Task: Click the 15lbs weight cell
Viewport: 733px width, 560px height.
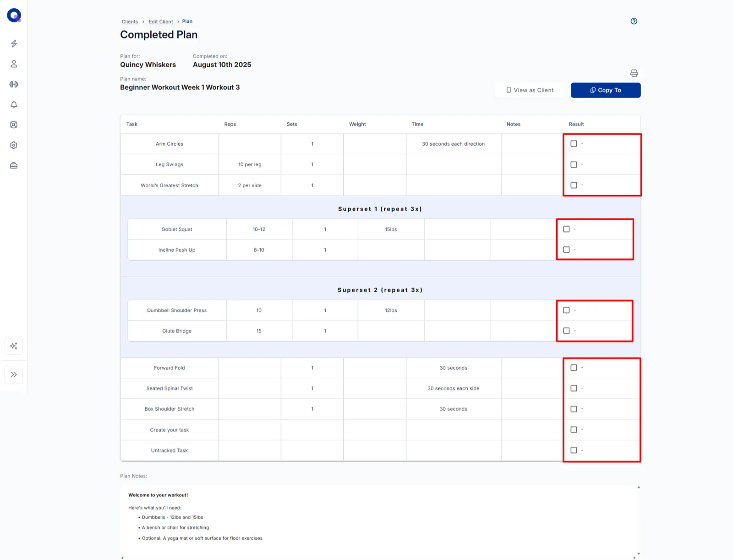Action: click(391, 229)
